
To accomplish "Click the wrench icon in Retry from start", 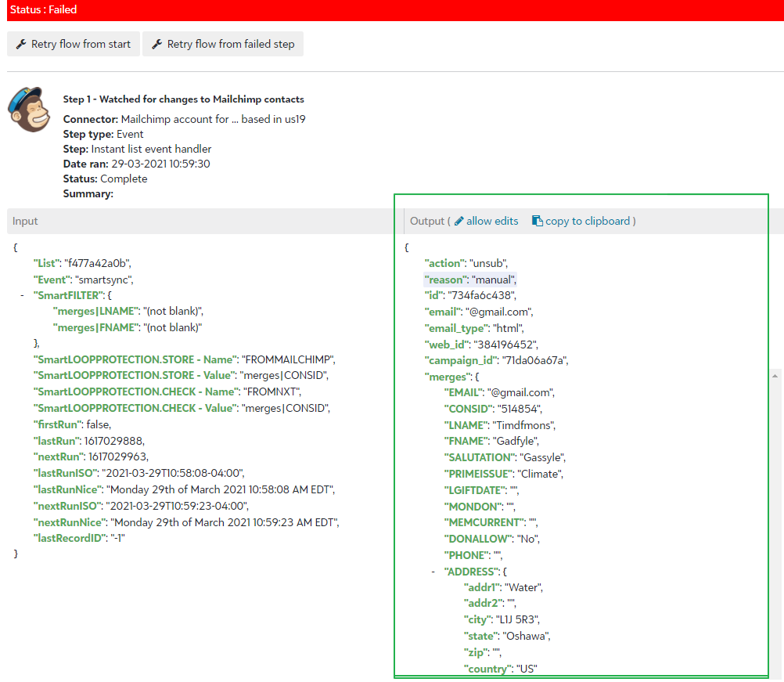I will (21, 44).
